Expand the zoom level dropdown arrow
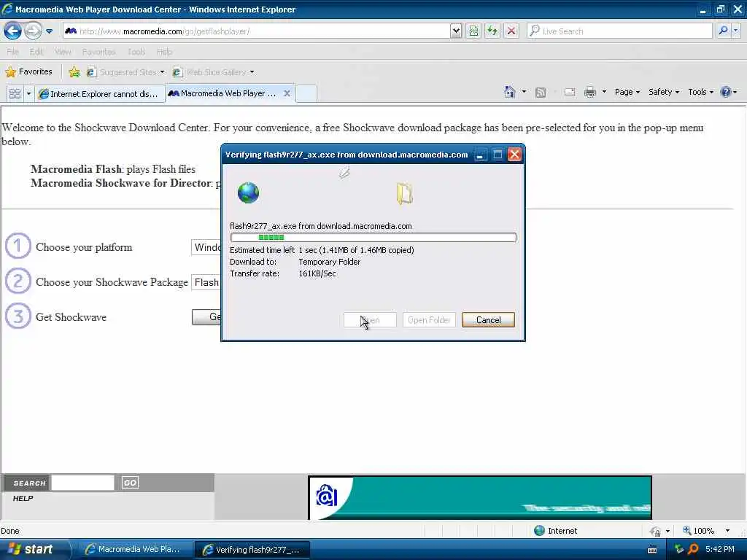 click(727, 531)
